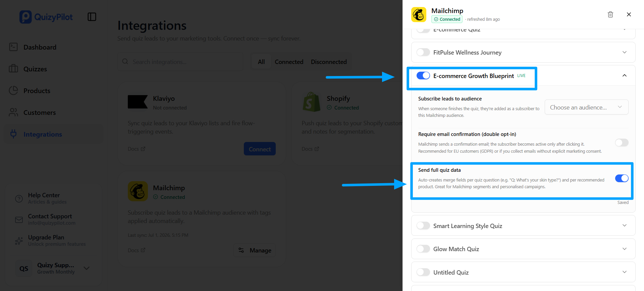The width and height of the screenshot is (644, 291).
Task: Navigate to Products in sidebar
Action: click(x=54, y=90)
